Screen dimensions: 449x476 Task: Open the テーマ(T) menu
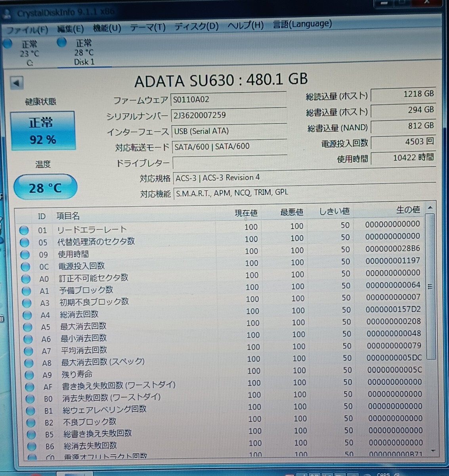point(147,27)
